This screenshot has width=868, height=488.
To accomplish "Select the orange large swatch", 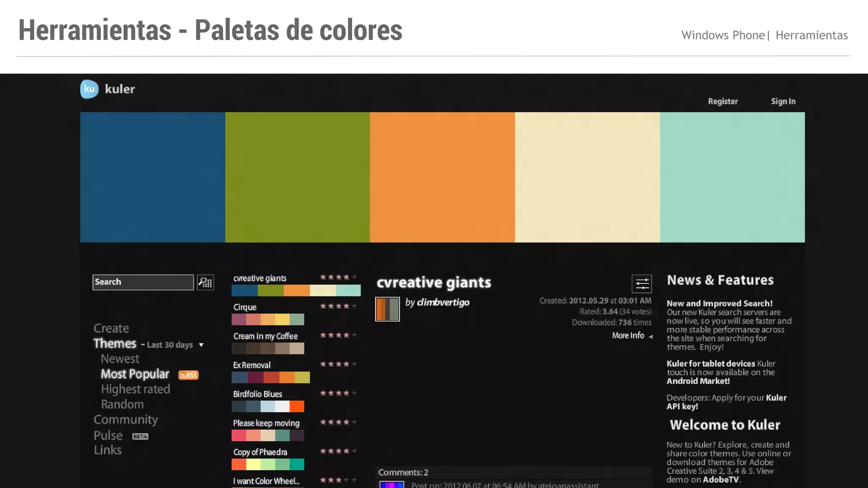I will [x=442, y=177].
